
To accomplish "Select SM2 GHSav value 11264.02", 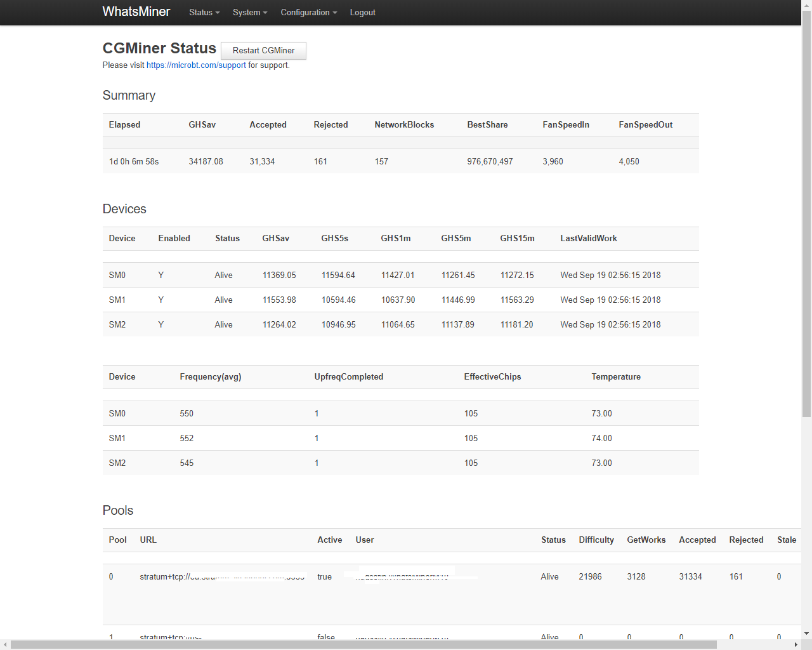I will tap(279, 325).
